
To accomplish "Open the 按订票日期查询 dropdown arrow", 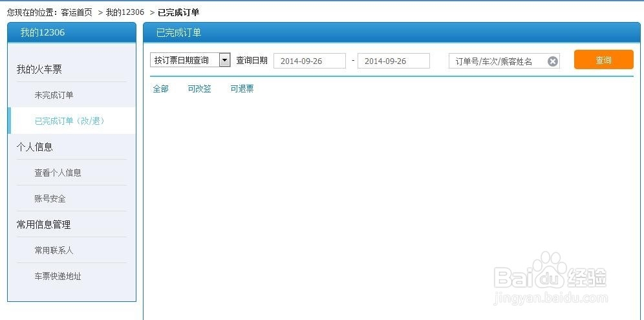I will [x=224, y=60].
